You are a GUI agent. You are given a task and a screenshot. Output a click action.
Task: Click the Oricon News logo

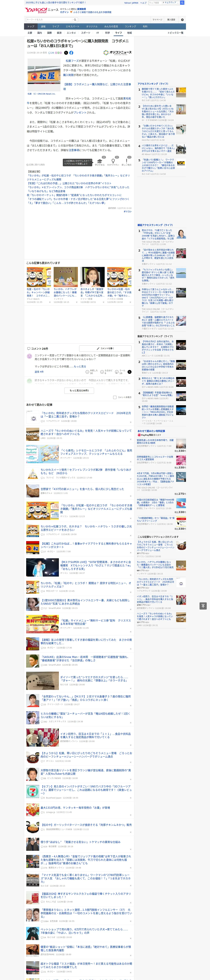coord(117,53)
